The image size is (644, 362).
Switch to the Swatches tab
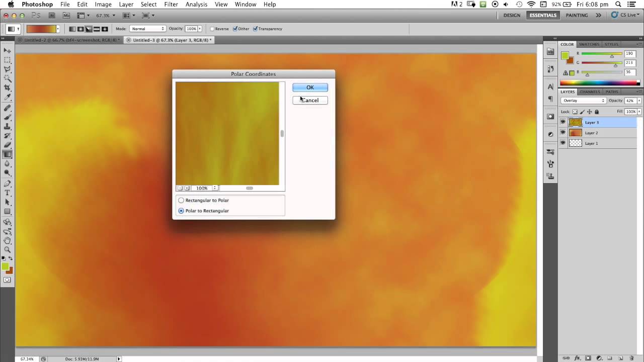coord(589,44)
